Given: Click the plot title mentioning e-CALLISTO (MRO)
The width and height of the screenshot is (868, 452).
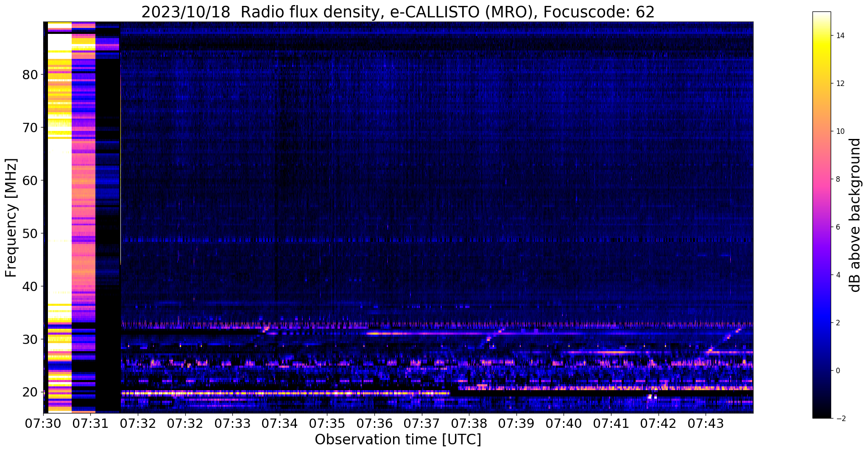Looking at the screenshot, I should pyautogui.click(x=398, y=12).
